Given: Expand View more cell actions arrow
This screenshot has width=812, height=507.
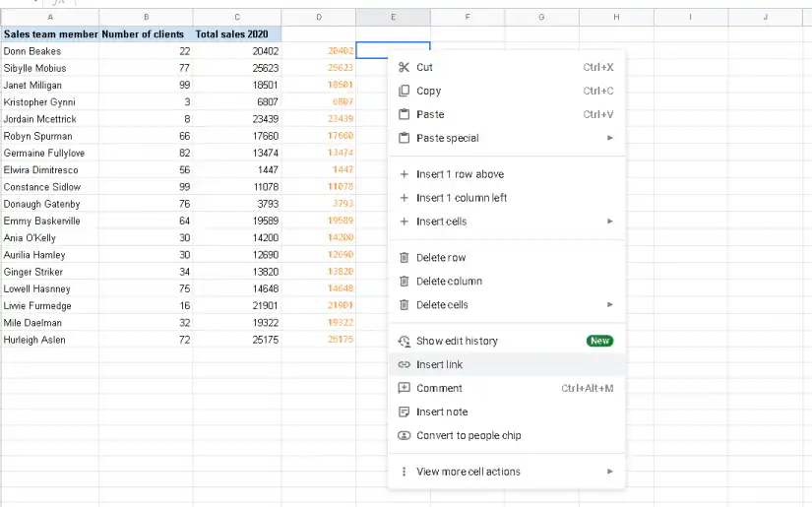Looking at the screenshot, I should [610, 472].
